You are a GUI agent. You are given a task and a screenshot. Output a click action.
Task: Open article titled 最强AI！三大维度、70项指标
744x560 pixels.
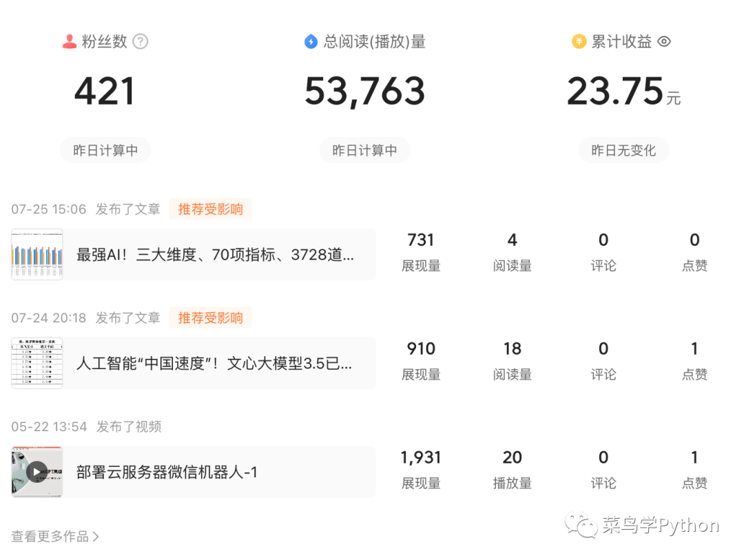(215, 255)
